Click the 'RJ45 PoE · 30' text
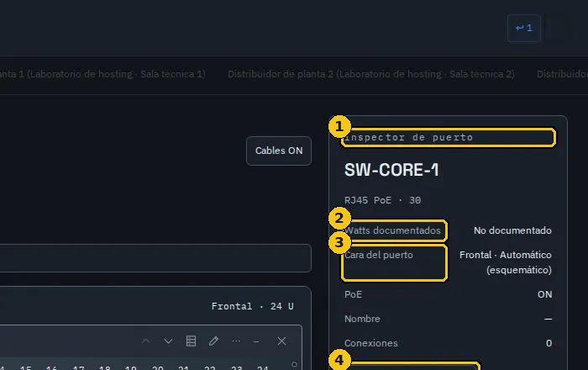Screen dimensions: 588x370 (382, 200)
